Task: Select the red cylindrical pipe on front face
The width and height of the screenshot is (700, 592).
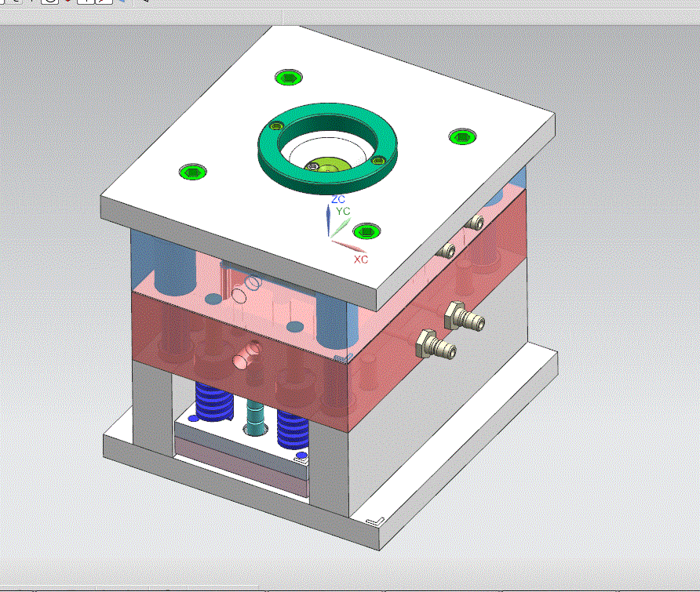Action: 246,354
